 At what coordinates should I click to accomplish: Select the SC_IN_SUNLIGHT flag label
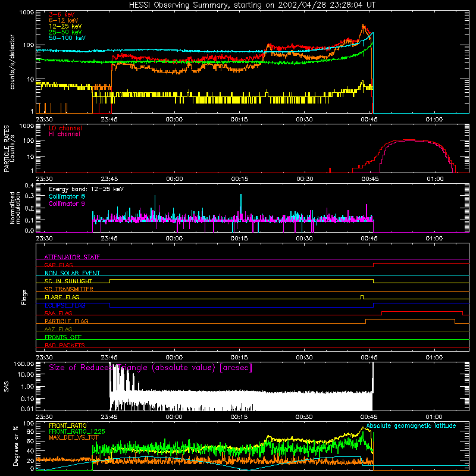[x=68, y=281]
